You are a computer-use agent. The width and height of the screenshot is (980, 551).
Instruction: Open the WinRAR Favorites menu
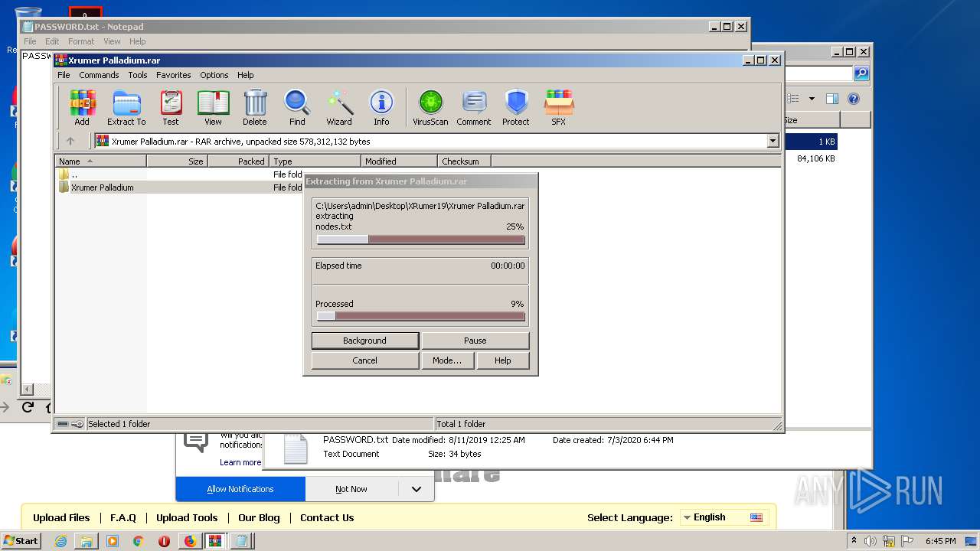(x=174, y=75)
